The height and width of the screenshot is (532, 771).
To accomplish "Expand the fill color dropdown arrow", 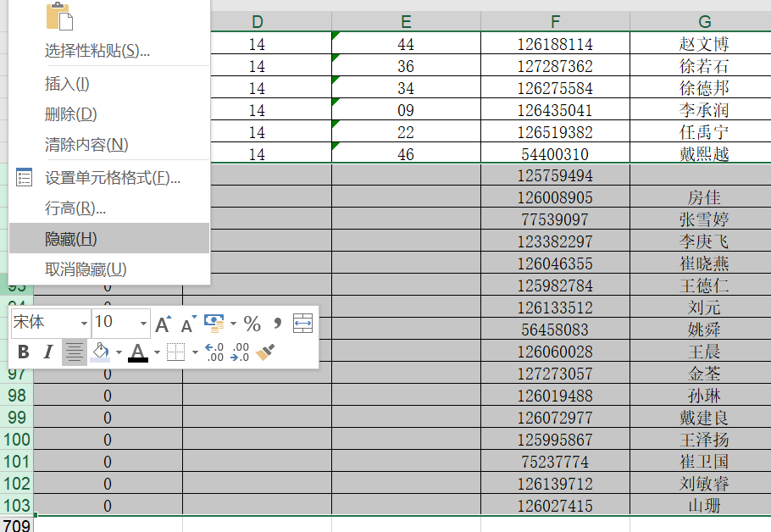I will click(119, 352).
